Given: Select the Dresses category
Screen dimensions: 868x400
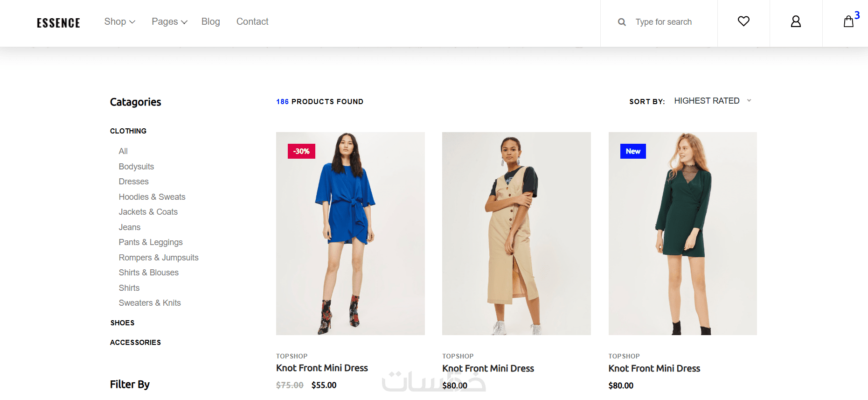Looking at the screenshot, I should tap(133, 182).
